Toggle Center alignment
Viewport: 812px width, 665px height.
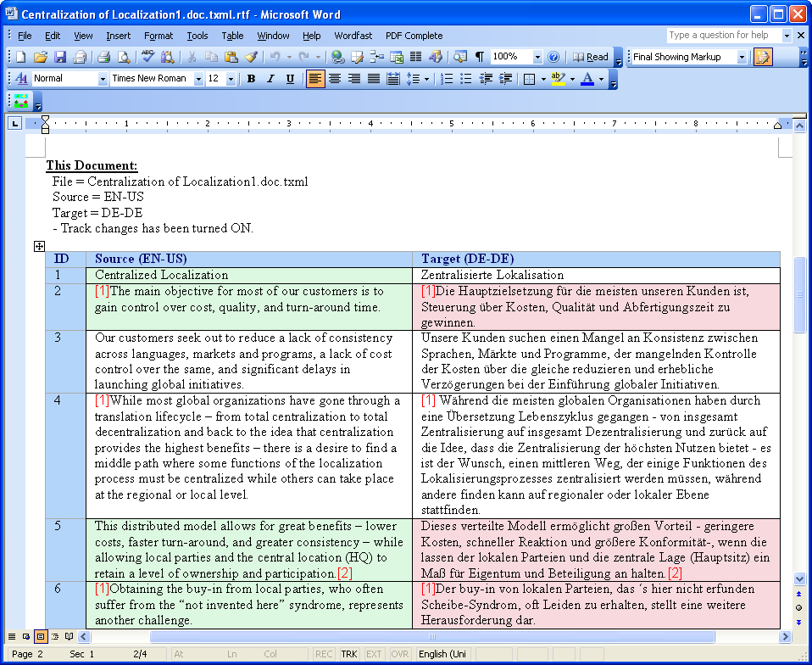pos(335,79)
